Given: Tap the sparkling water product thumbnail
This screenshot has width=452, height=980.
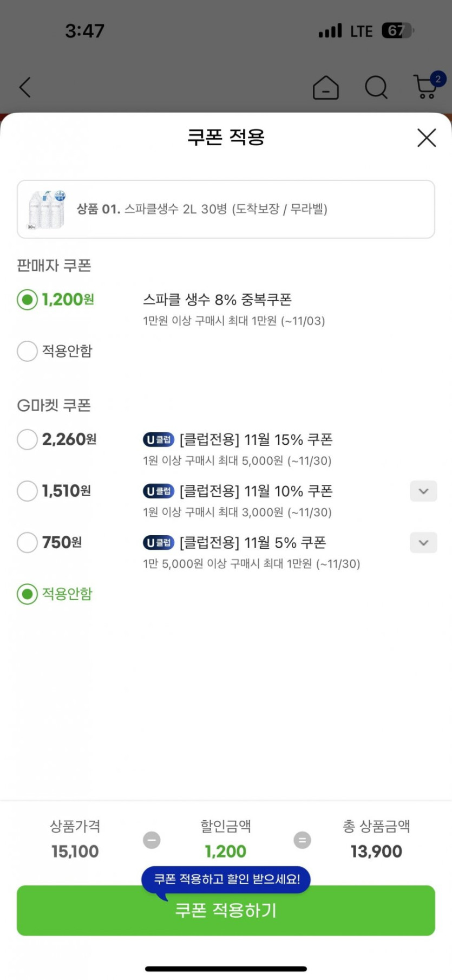Looking at the screenshot, I should click(47, 210).
